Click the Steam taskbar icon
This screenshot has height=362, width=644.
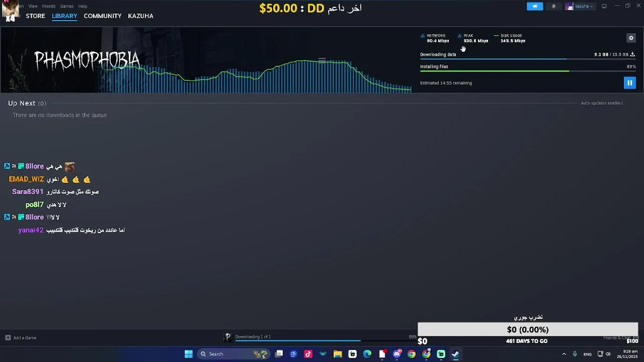click(x=455, y=354)
